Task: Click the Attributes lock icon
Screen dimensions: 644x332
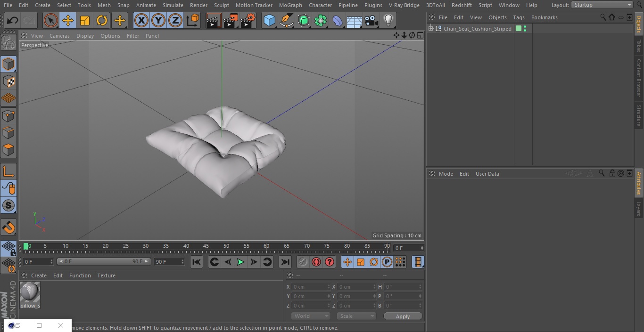Action: coord(611,173)
